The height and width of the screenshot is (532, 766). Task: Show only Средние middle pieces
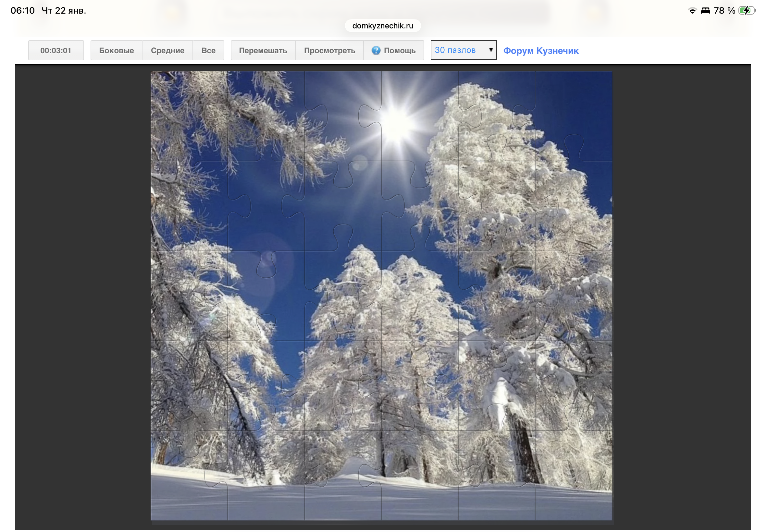(167, 50)
